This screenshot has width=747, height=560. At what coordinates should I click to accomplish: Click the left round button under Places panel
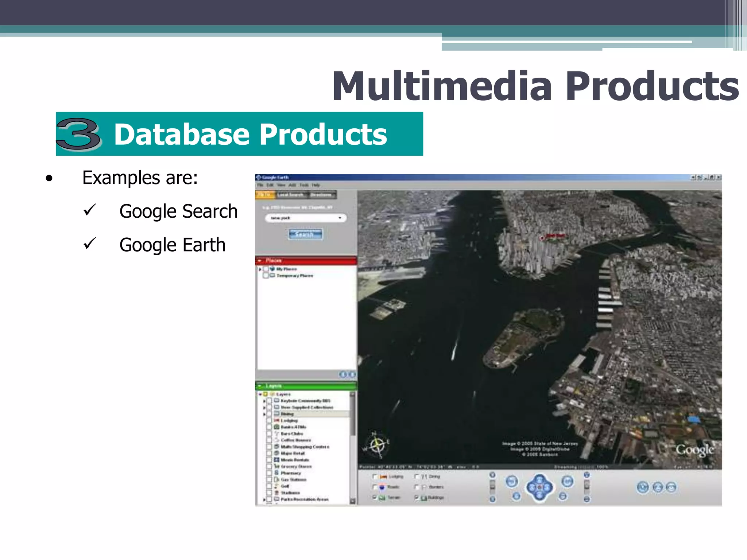click(x=343, y=374)
